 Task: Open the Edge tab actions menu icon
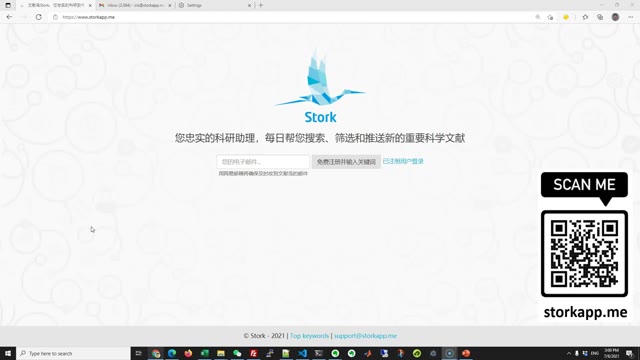tap(8, 5)
